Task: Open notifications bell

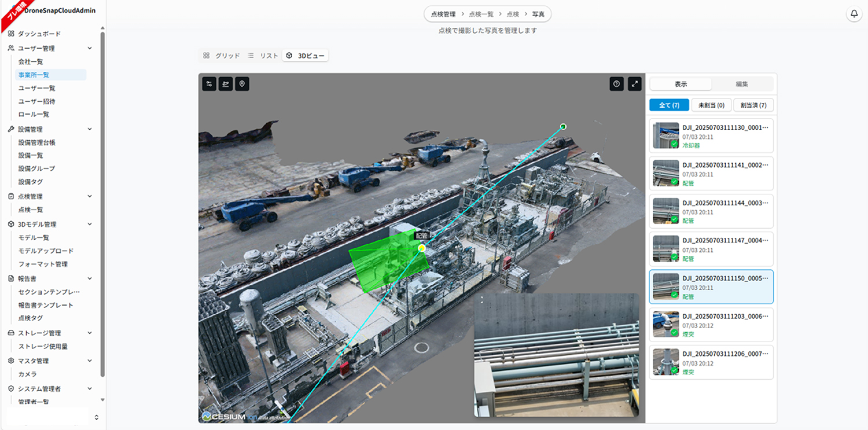Action: 854,14
